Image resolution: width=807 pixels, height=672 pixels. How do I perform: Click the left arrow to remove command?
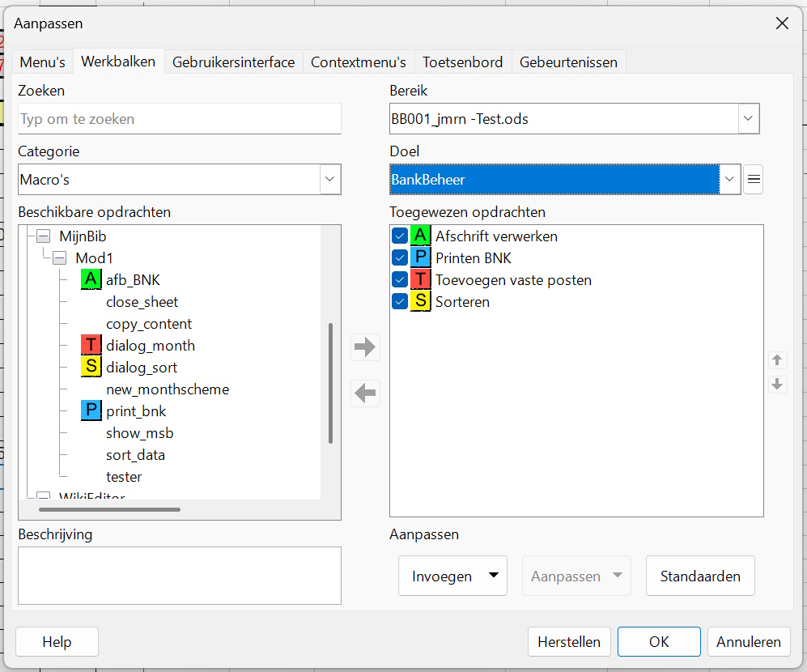click(x=366, y=394)
